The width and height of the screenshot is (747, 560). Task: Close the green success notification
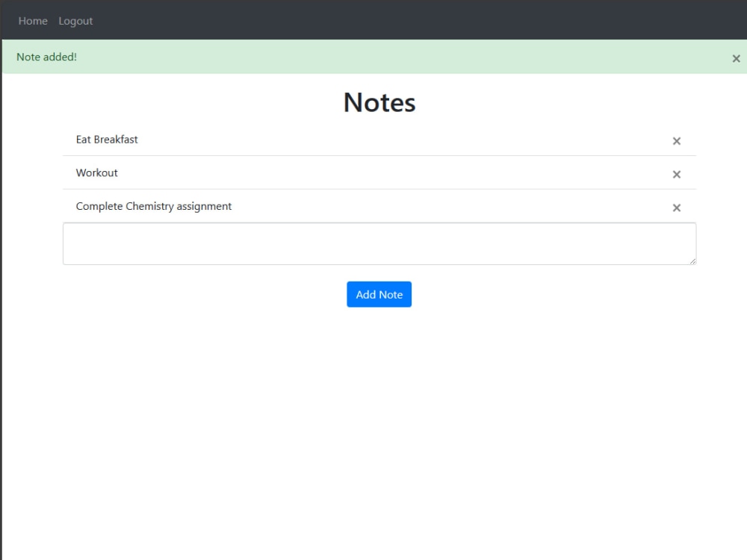click(x=736, y=58)
